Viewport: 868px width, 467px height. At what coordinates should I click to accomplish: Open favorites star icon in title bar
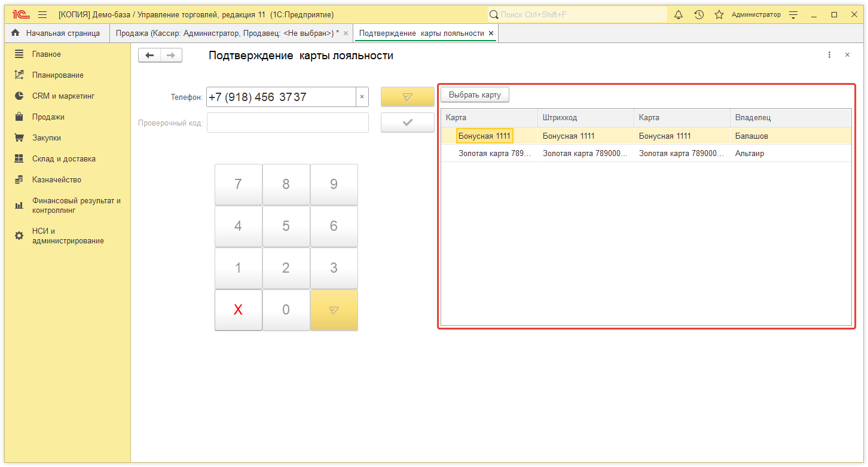tap(719, 15)
